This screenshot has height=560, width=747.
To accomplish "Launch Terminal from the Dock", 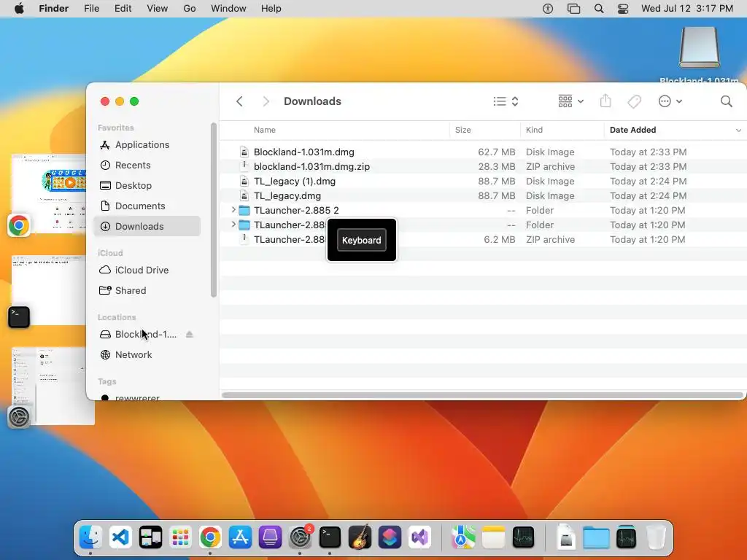I will tap(330, 537).
